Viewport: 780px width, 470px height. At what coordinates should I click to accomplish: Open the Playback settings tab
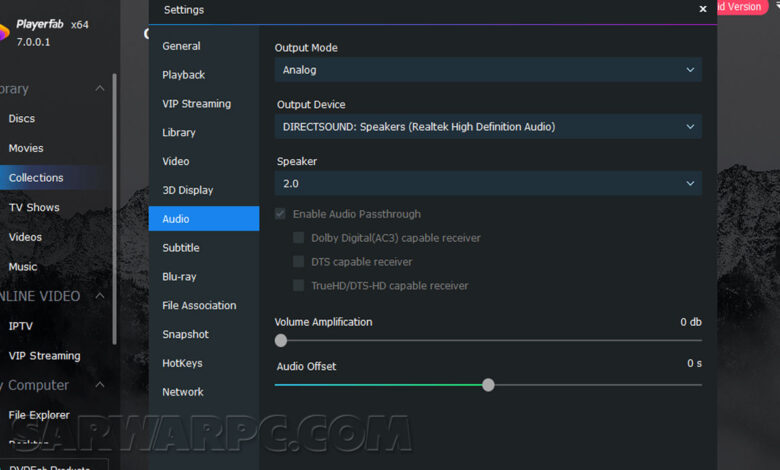pos(204,75)
